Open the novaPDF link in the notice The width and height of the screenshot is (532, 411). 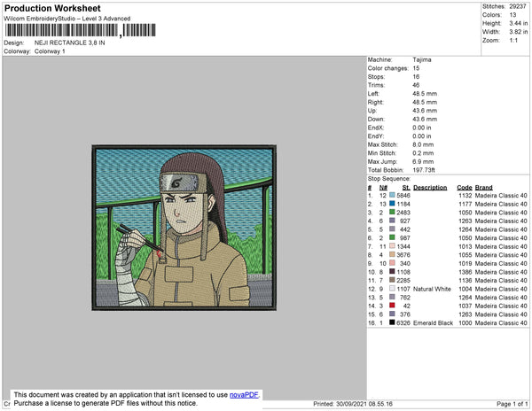(244, 395)
